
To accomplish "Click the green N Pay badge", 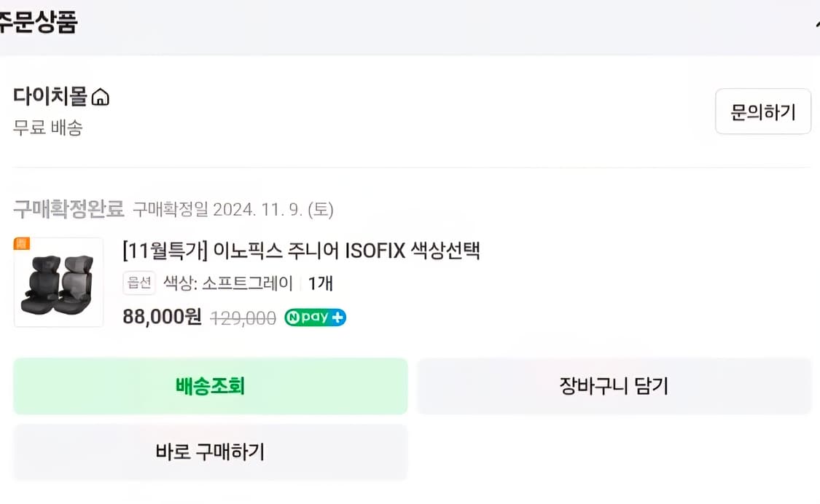I will (x=315, y=318).
